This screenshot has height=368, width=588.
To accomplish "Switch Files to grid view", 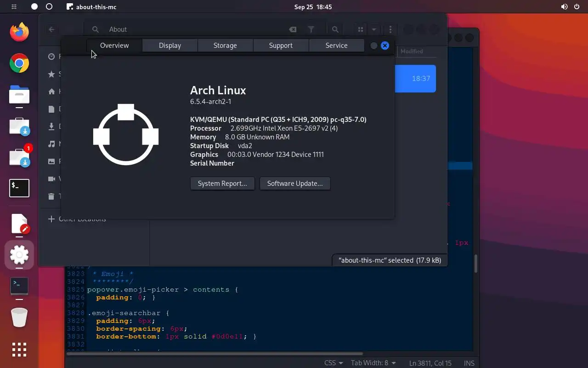I will tap(361, 29).
